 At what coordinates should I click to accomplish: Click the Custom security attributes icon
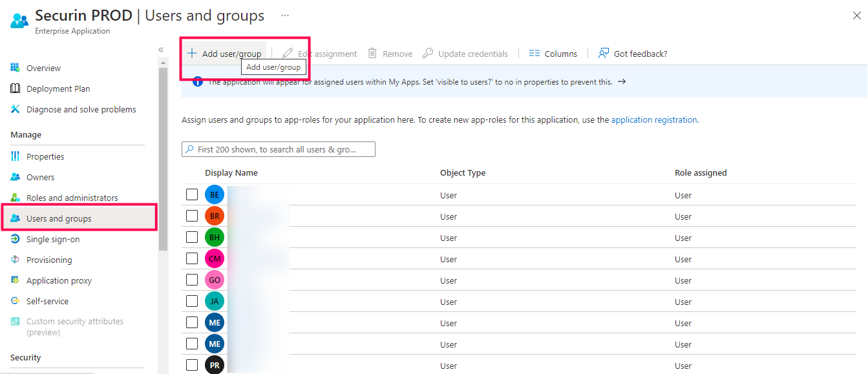[15, 321]
